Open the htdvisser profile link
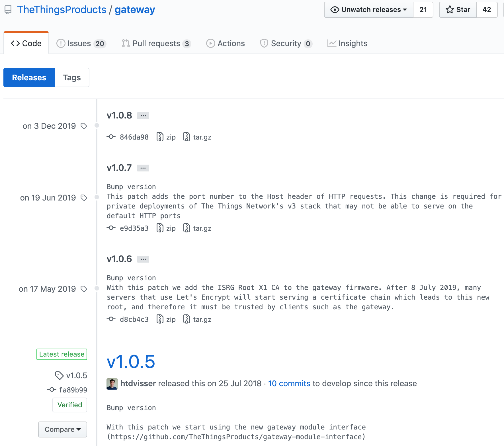This screenshot has width=504, height=446. point(138,383)
